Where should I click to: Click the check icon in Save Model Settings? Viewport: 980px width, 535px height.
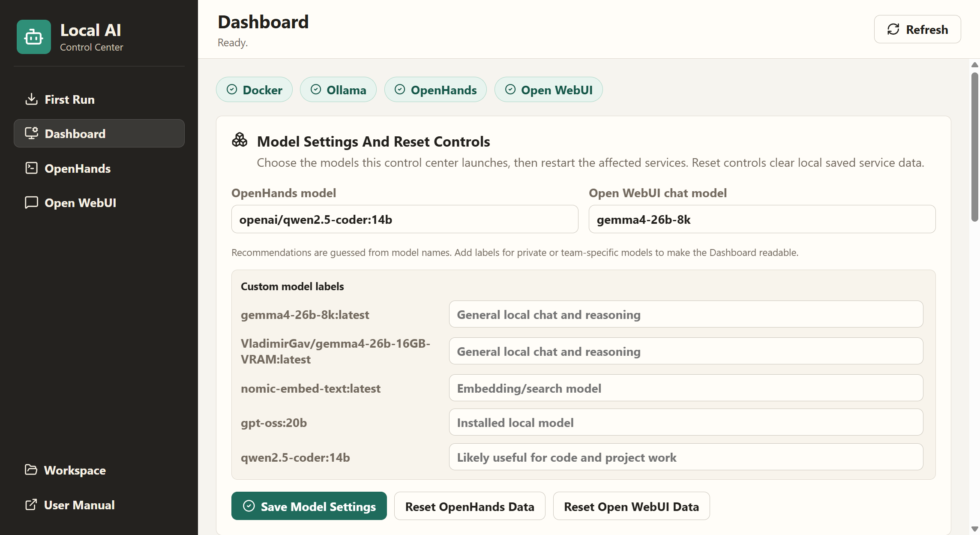(x=249, y=506)
